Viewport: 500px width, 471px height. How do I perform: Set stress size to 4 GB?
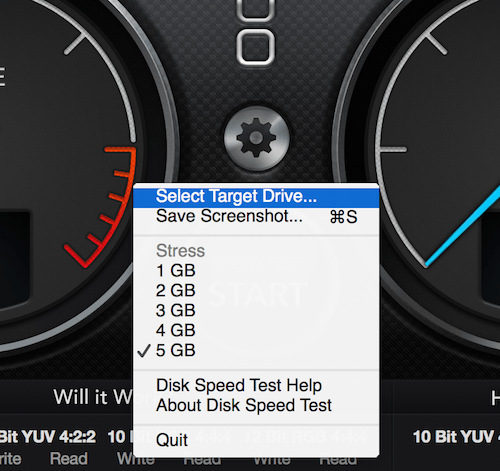pos(256,330)
